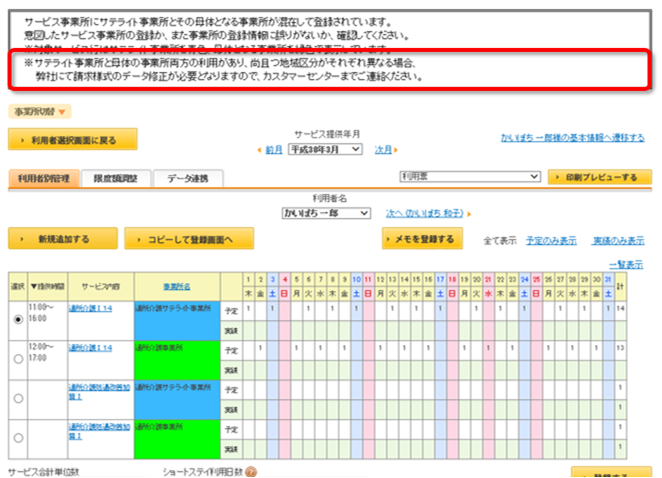Open 通所介護Ⅰ14 link in the 12:00~17:00 row
The height and width of the screenshot is (478, 662).
pyautogui.click(x=90, y=348)
